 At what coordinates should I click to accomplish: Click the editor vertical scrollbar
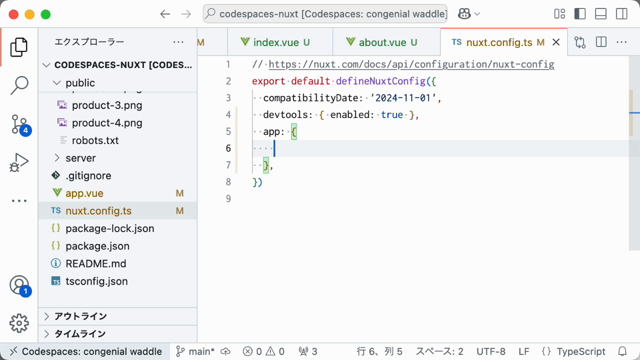click(x=634, y=153)
